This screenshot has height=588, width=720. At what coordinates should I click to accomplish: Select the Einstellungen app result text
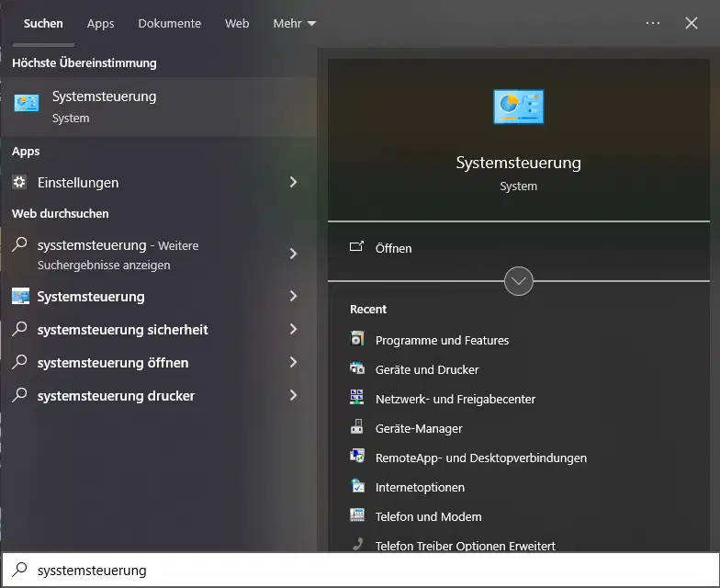tap(78, 182)
